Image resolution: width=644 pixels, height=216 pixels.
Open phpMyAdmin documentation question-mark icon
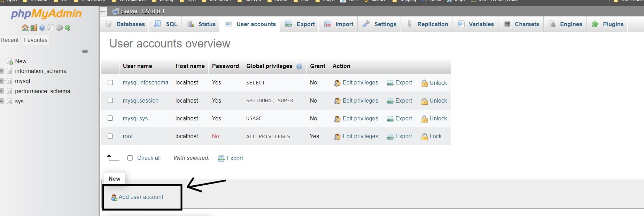pos(42,28)
